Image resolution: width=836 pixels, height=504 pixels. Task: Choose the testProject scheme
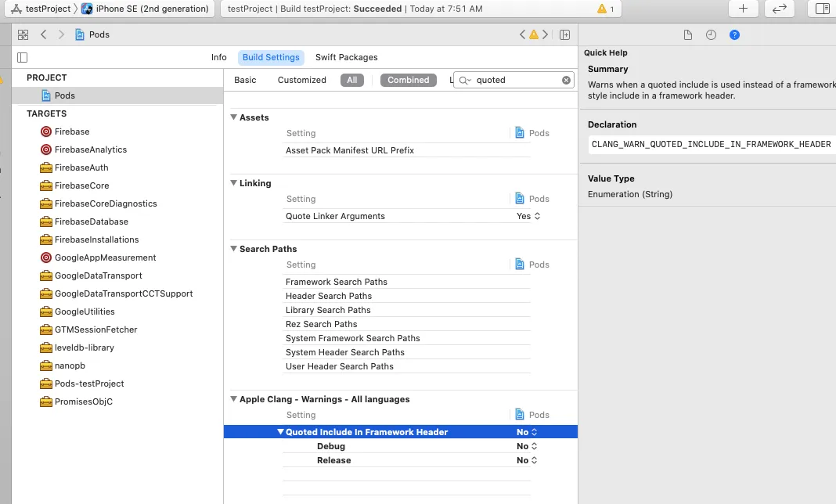(x=41, y=9)
